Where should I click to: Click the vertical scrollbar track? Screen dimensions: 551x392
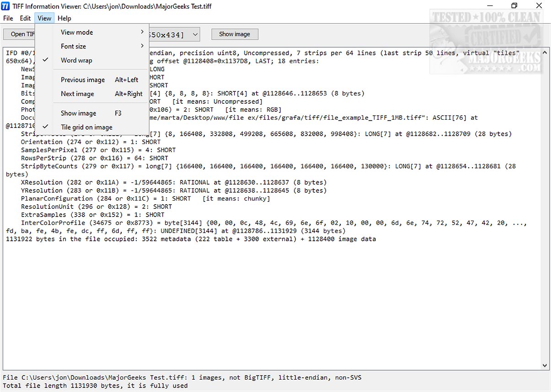[x=545, y=206]
